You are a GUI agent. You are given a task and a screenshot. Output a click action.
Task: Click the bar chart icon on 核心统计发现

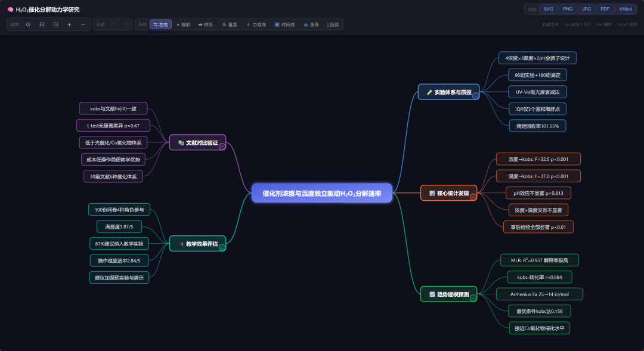[x=432, y=193]
